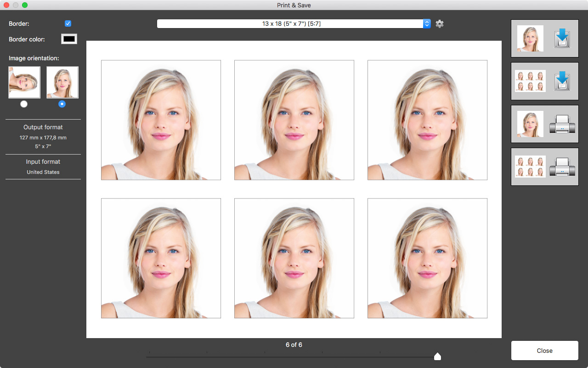This screenshot has height=368, width=588.
Task: Select the portrait orientation radio button
Action: pos(62,104)
